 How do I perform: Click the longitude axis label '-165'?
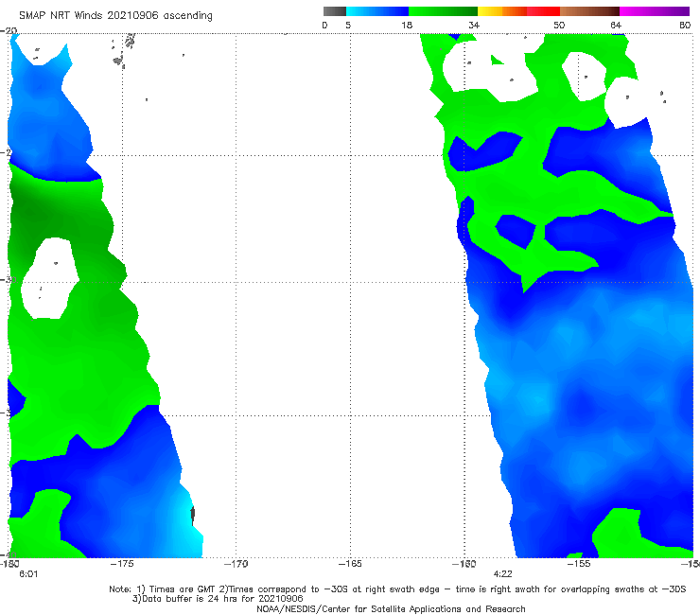[x=350, y=564]
